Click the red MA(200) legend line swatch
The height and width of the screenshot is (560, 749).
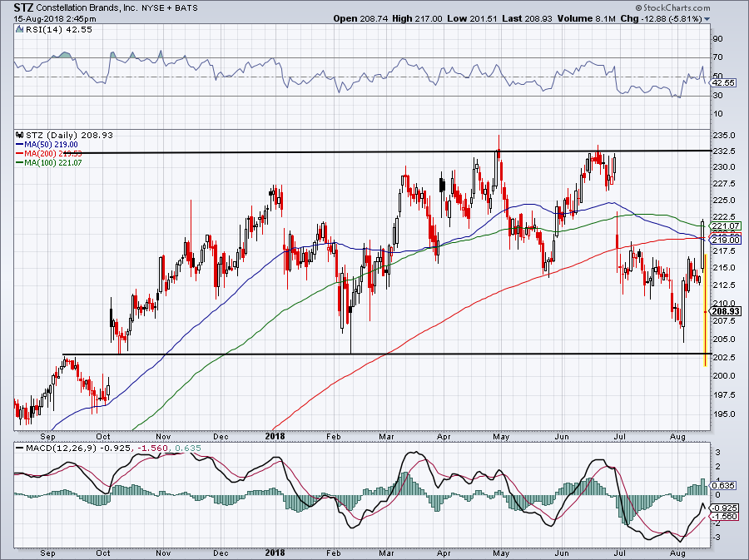coord(20,153)
